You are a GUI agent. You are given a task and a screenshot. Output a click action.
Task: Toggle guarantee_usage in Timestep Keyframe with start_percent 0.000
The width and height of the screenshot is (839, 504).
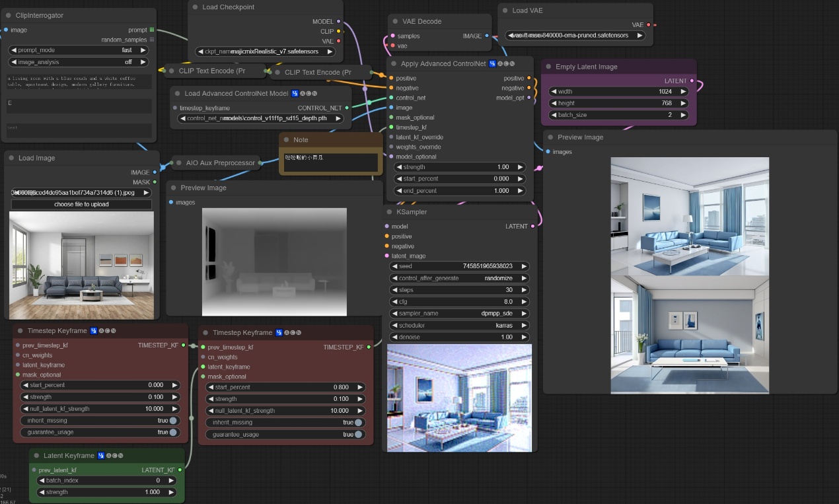[x=173, y=433]
